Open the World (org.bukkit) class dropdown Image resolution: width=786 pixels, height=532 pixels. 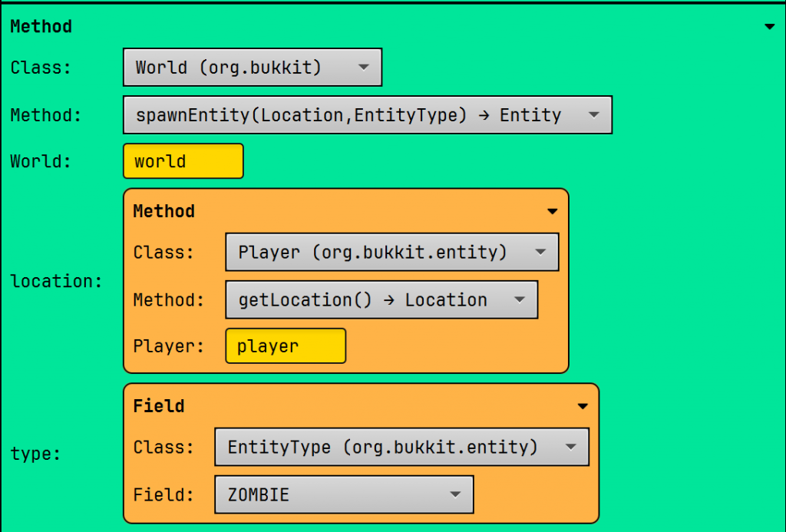pyautogui.click(x=252, y=68)
